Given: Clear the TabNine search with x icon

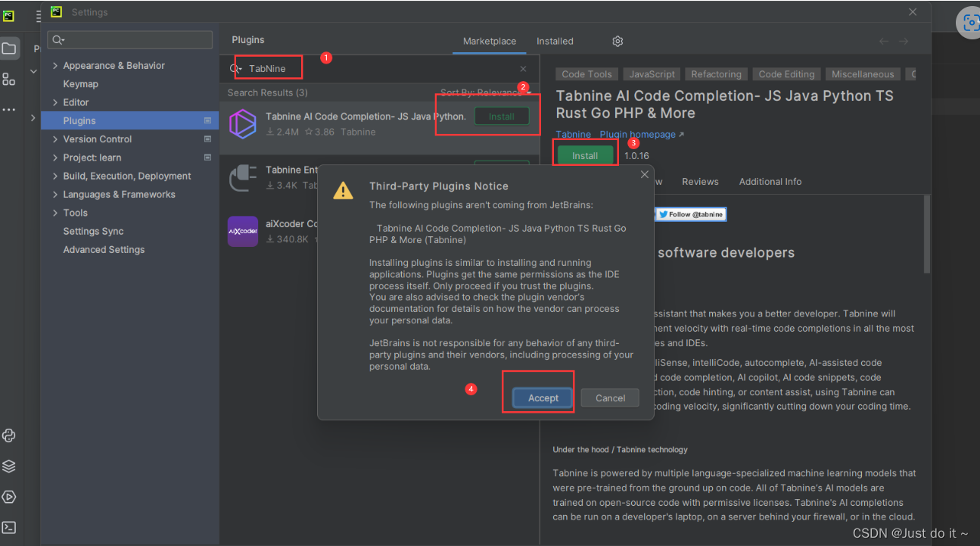Looking at the screenshot, I should pyautogui.click(x=523, y=69).
